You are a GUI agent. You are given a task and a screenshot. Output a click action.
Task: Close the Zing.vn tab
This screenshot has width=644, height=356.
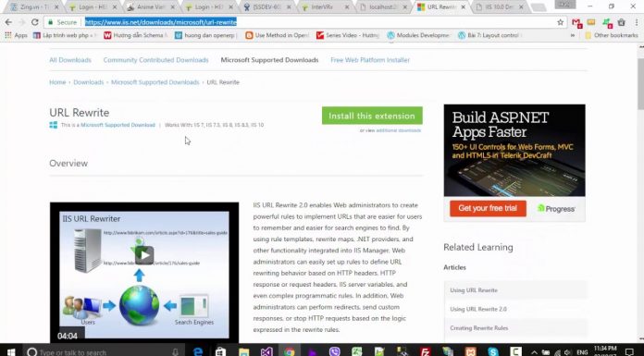coord(56,7)
